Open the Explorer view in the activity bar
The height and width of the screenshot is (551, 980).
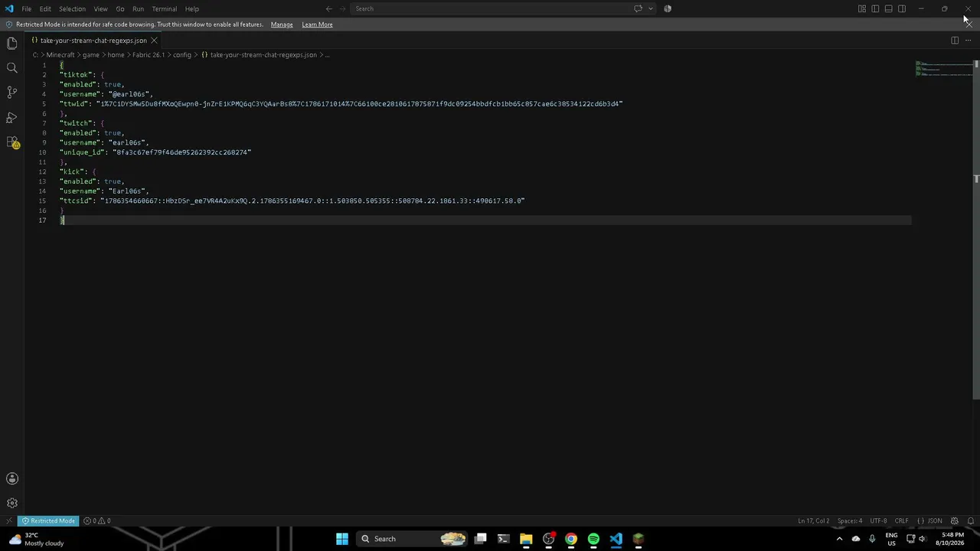tap(12, 44)
